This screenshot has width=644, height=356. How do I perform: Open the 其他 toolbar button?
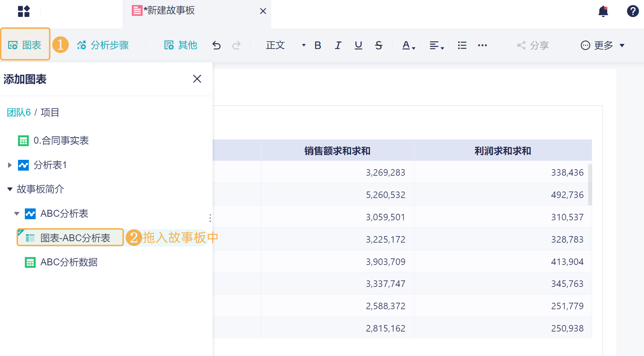(181, 45)
